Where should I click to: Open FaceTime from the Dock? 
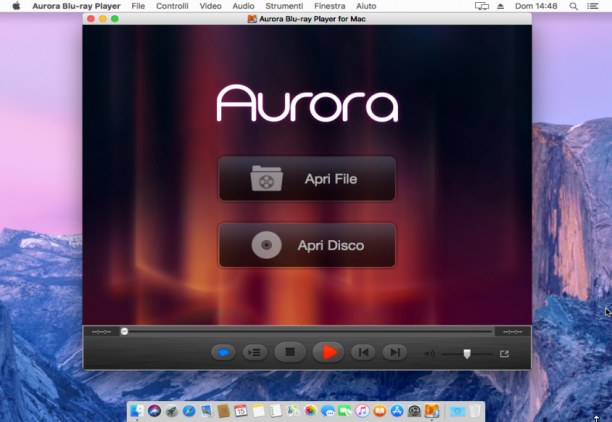pos(345,411)
